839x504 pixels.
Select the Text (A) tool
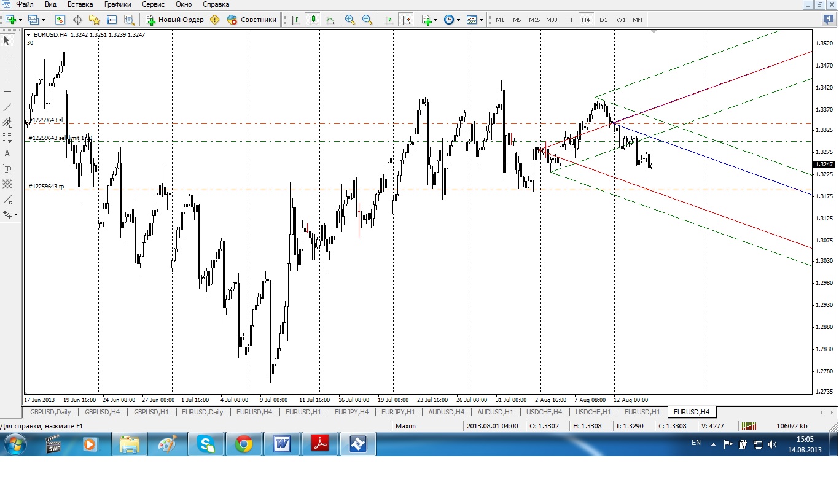[7, 153]
